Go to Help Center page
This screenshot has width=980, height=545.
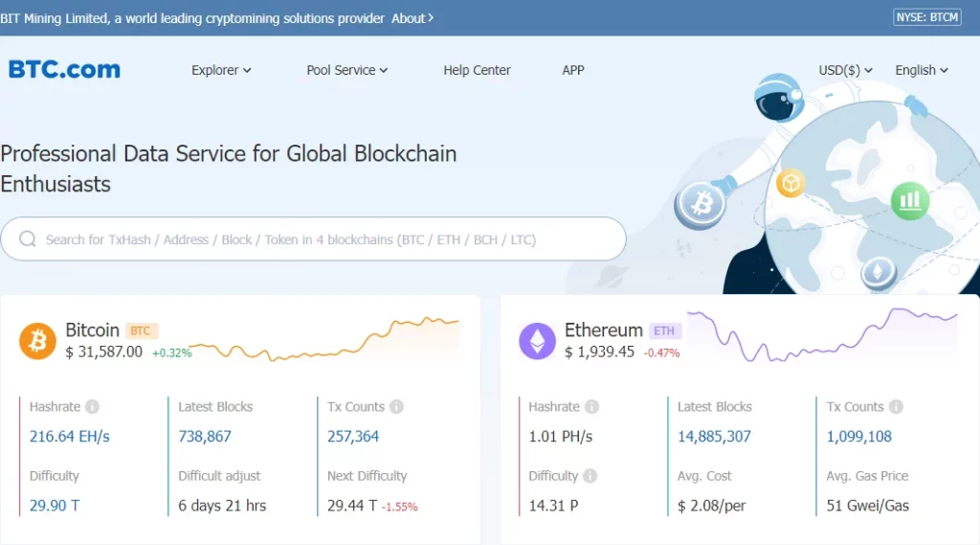(477, 70)
